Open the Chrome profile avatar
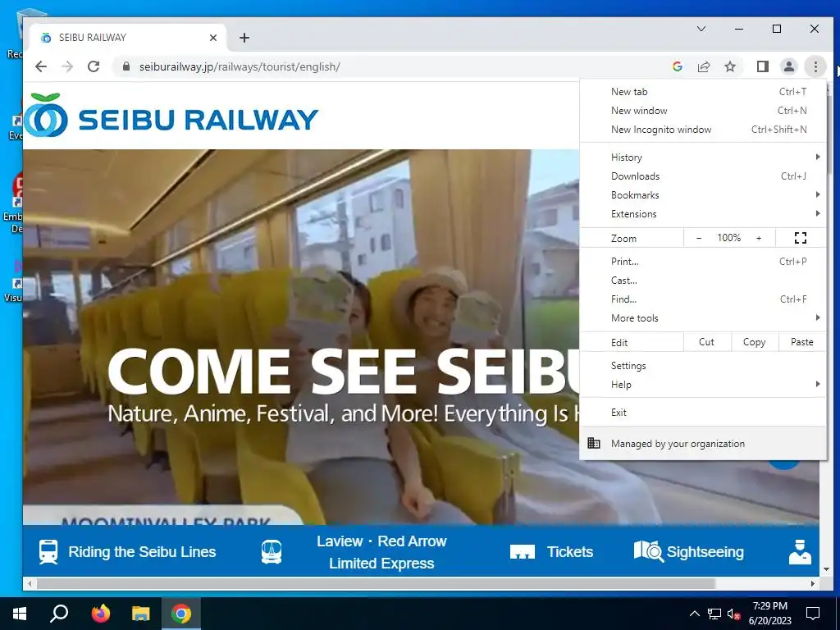 click(788, 66)
